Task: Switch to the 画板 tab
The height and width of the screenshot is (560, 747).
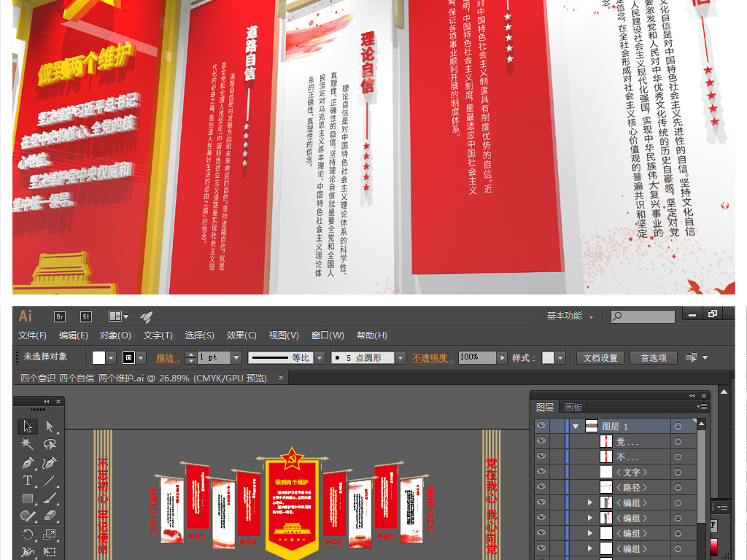Action: tap(573, 408)
